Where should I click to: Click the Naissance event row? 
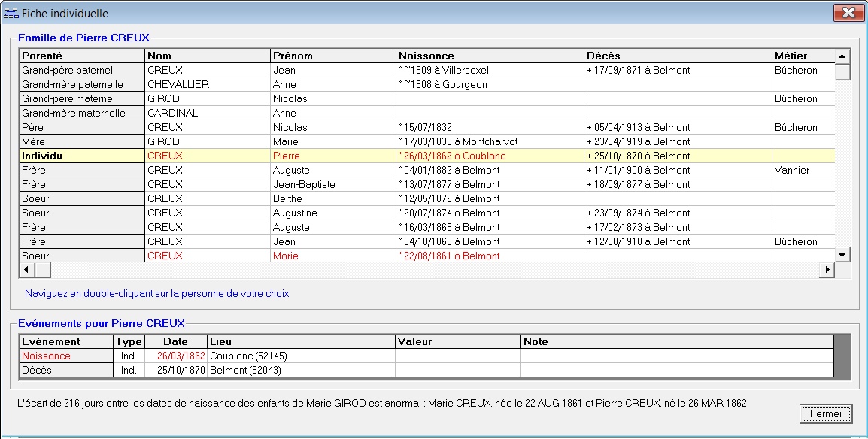tap(47, 356)
